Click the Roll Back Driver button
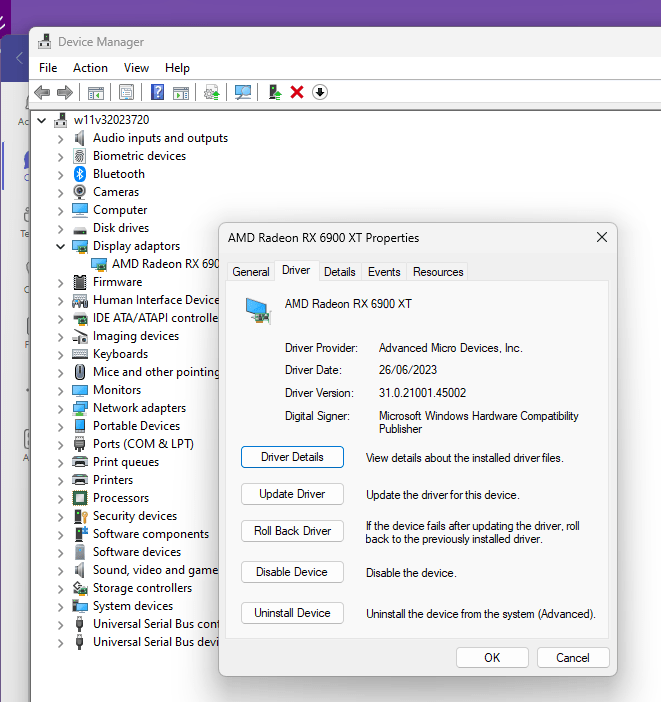661x702 pixels. pyautogui.click(x=292, y=531)
